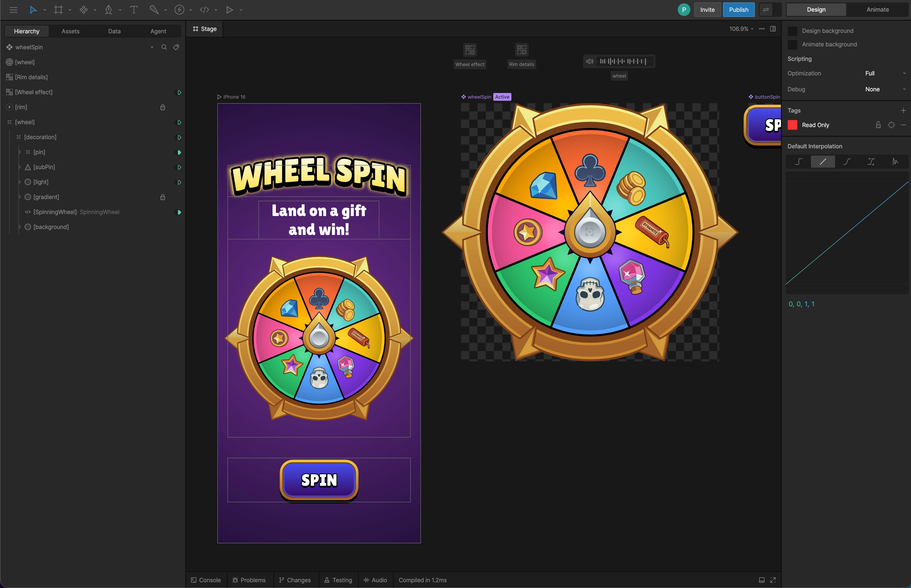This screenshot has height=588, width=911.
Task: Select the Pen tool in the toolbar
Action: click(x=109, y=10)
